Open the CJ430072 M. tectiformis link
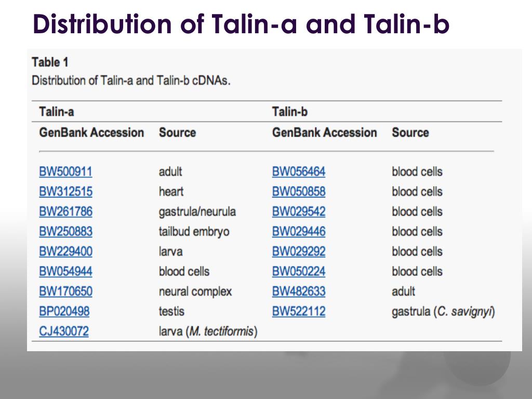532x399 pixels. [64, 331]
